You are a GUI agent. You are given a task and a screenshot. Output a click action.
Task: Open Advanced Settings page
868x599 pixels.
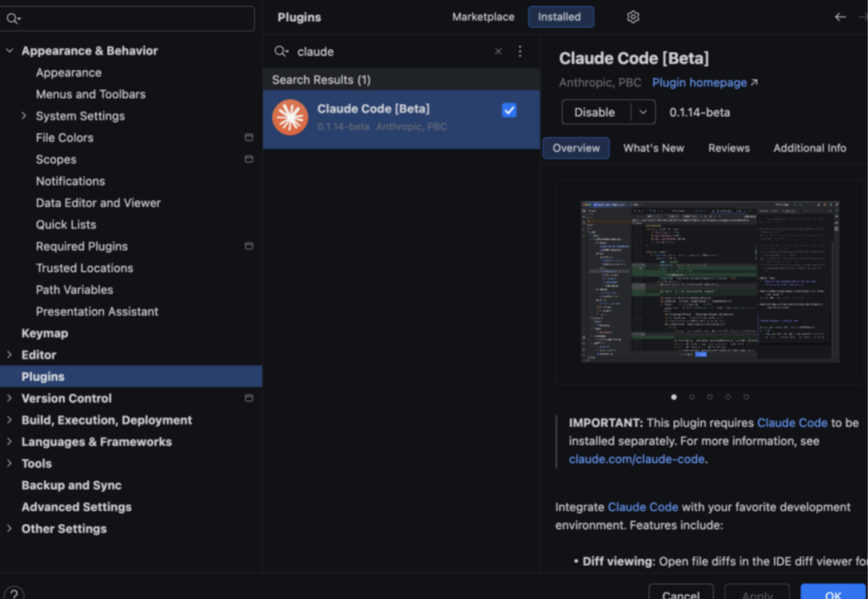point(76,507)
